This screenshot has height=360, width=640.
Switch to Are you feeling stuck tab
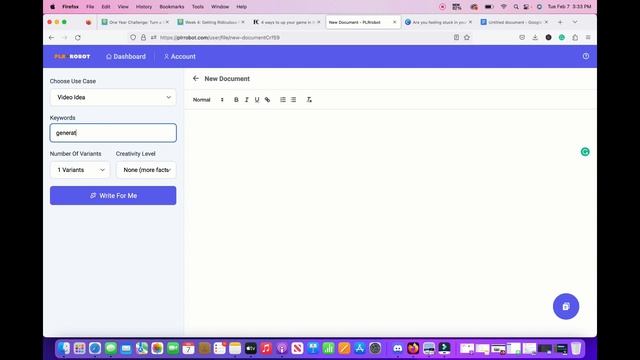(438, 22)
